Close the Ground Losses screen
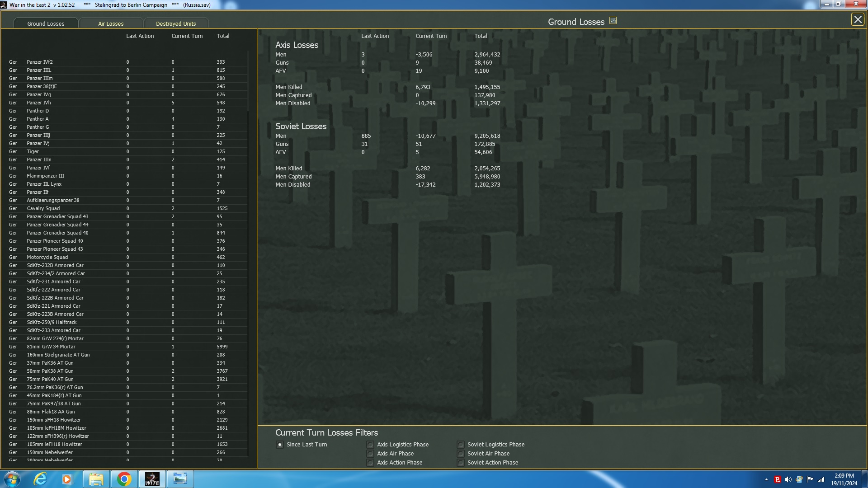 (x=858, y=19)
